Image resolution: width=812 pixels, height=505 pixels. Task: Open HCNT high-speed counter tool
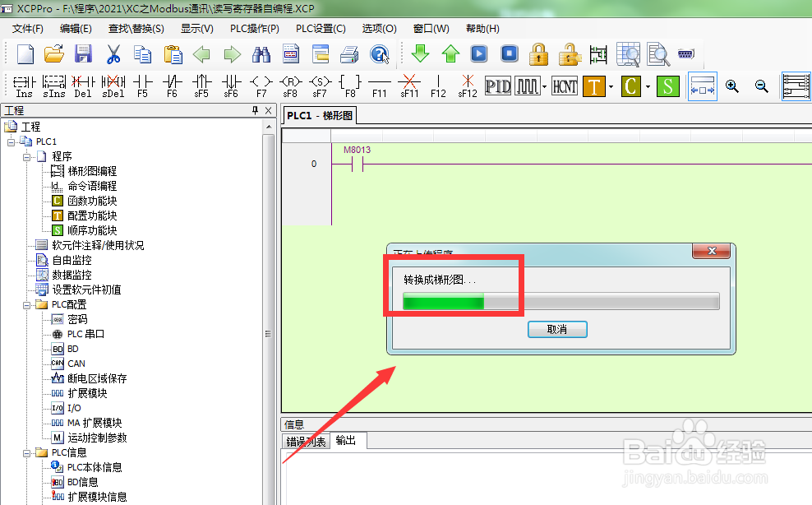[565, 86]
